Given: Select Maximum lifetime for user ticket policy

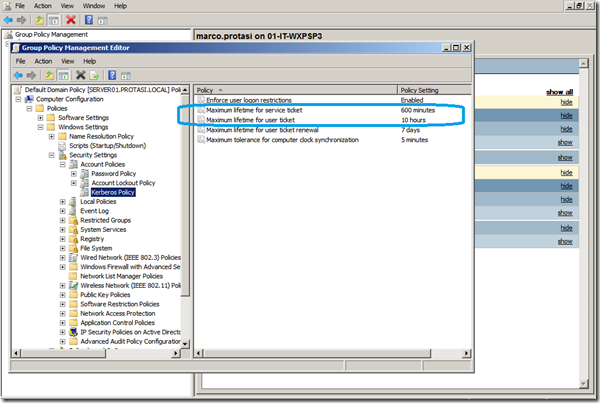Looking at the screenshot, I should click(250, 120).
